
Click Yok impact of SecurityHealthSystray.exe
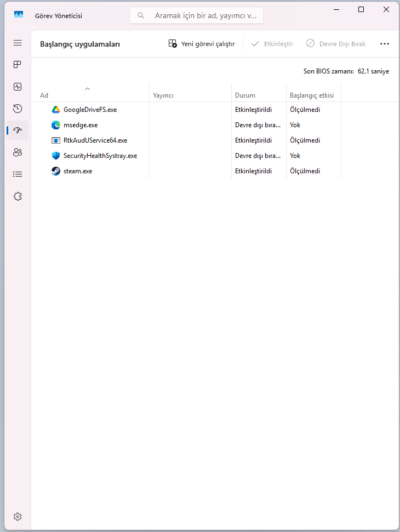[295, 156]
